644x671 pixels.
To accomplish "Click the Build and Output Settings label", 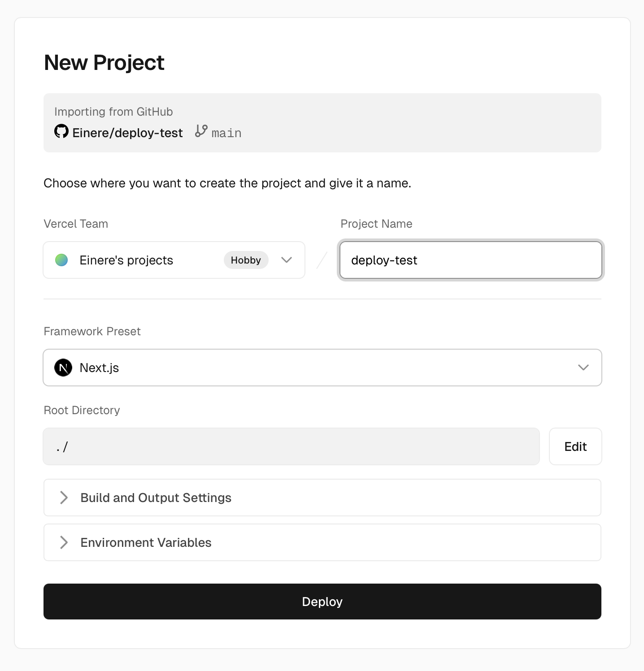I will pyautogui.click(x=156, y=498).
